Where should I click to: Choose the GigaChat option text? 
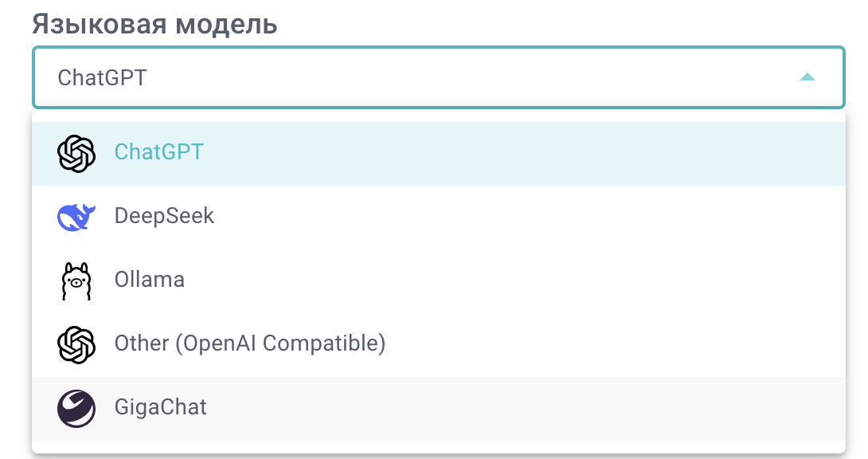pyautogui.click(x=161, y=407)
